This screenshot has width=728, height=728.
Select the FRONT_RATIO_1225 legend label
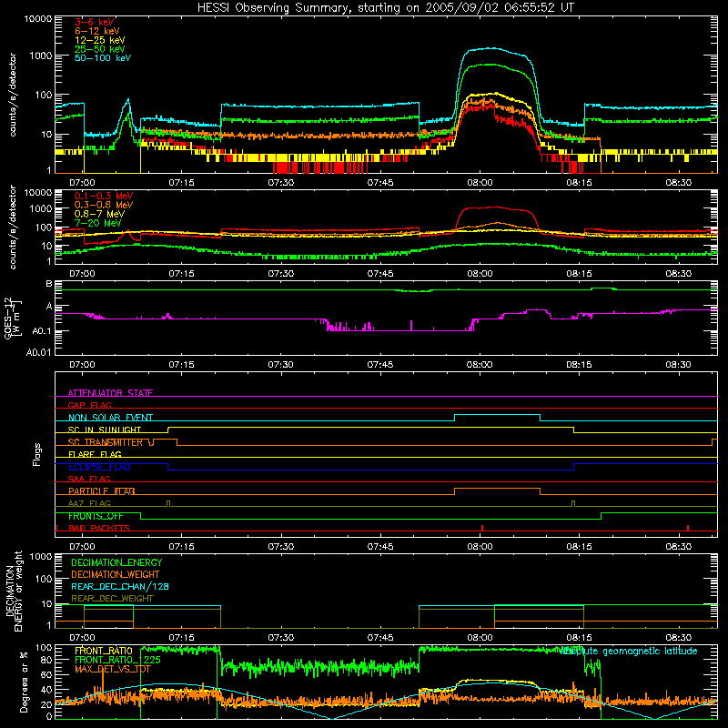(117, 661)
